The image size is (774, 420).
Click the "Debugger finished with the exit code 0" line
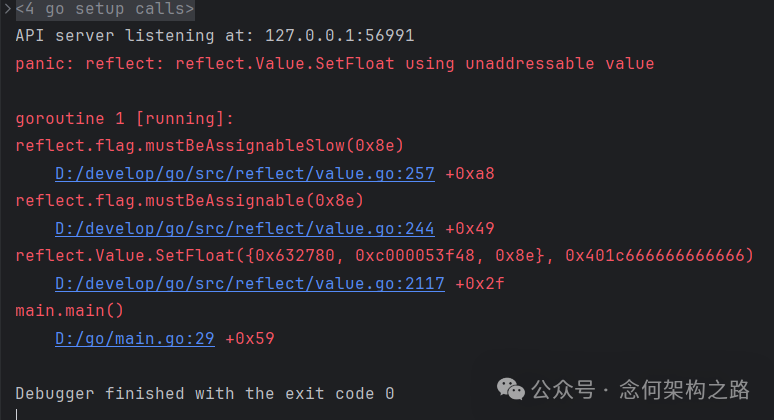(x=205, y=393)
